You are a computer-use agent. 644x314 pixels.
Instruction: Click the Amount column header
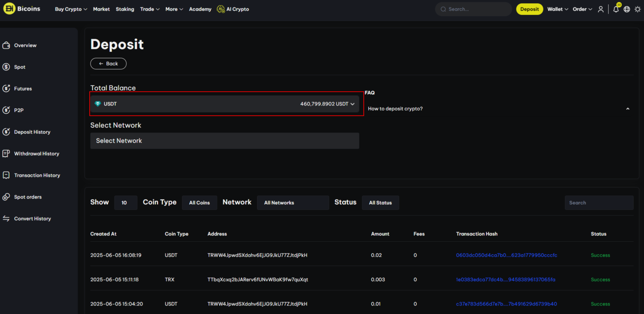pos(380,234)
